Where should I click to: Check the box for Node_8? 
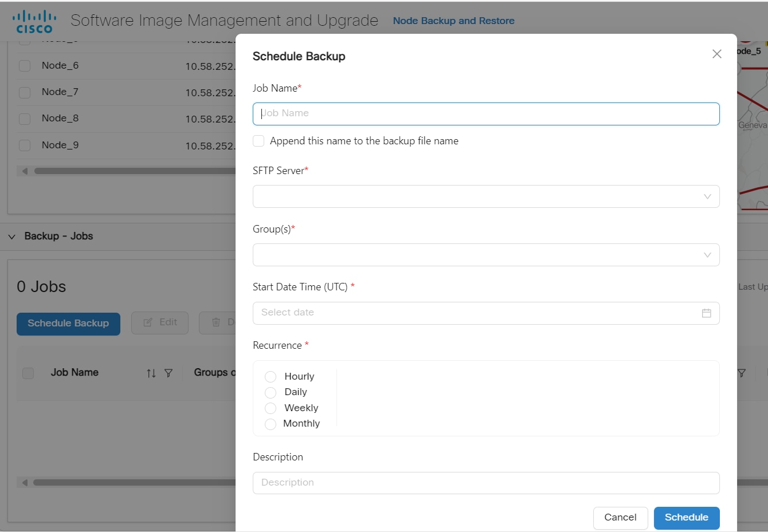(x=25, y=119)
